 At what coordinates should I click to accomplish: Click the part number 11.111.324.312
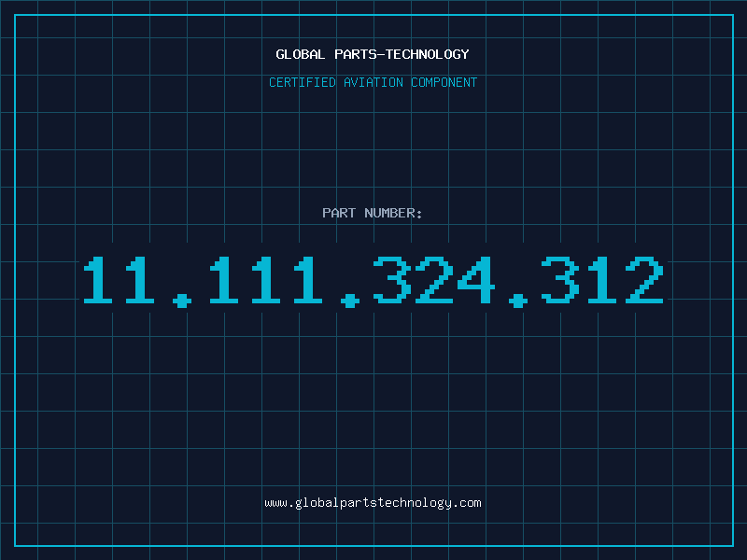[x=373, y=282]
